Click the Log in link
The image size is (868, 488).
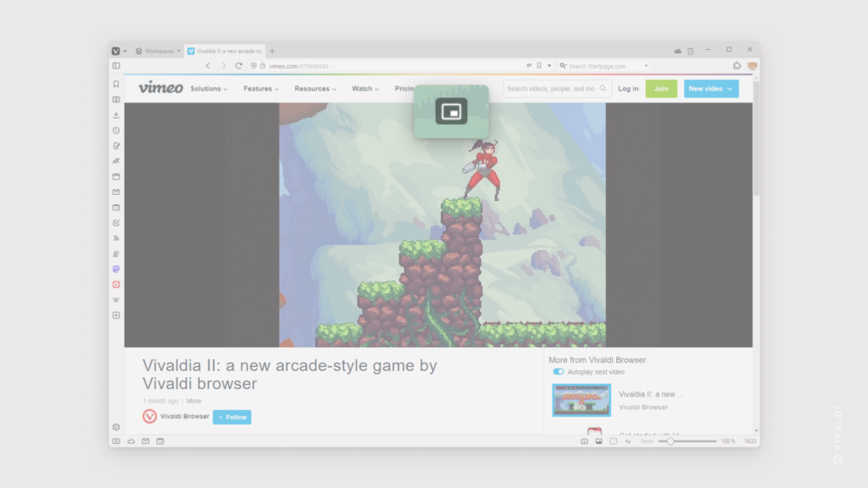(x=628, y=88)
